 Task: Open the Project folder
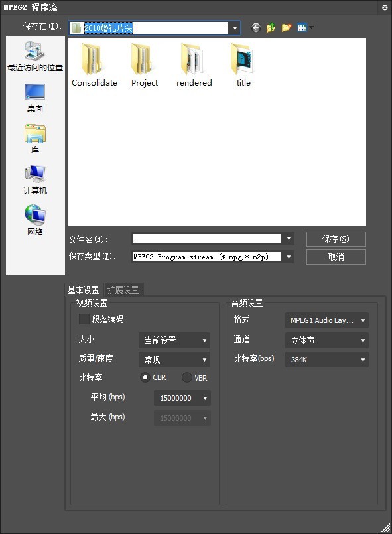(145, 65)
